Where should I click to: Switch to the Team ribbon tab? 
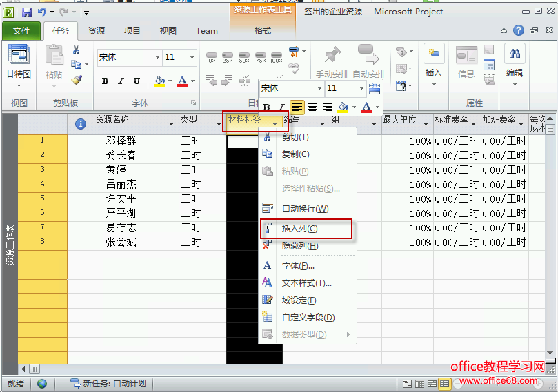207,31
